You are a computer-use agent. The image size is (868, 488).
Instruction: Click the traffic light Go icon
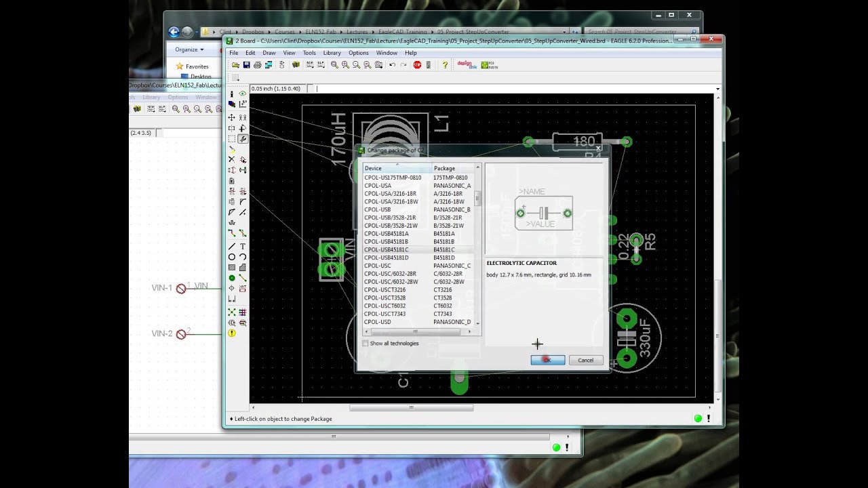click(428, 65)
